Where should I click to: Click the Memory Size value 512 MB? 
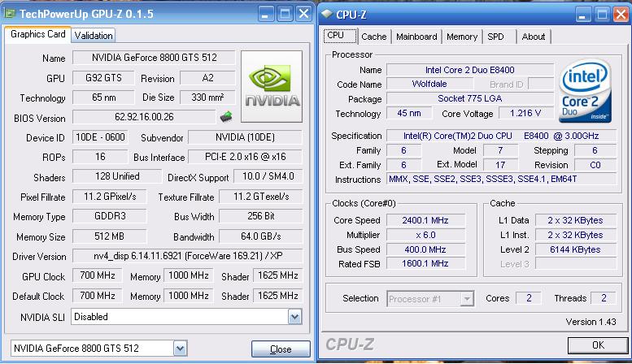click(110, 236)
